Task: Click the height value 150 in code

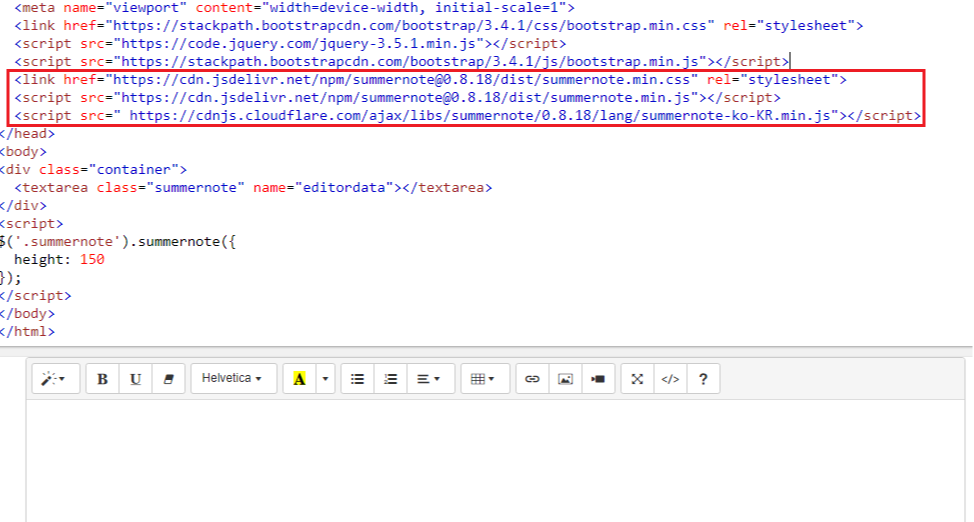Action: (92, 259)
